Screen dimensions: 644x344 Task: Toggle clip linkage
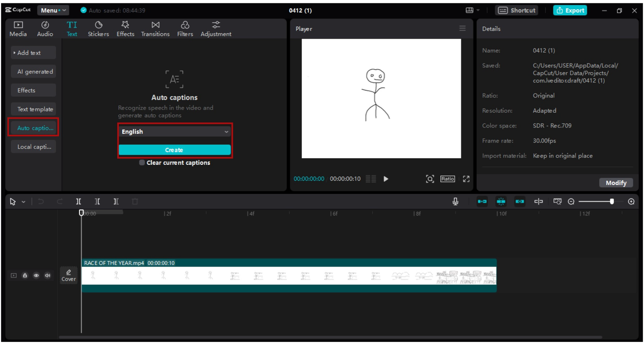click(x=520, y=201)
